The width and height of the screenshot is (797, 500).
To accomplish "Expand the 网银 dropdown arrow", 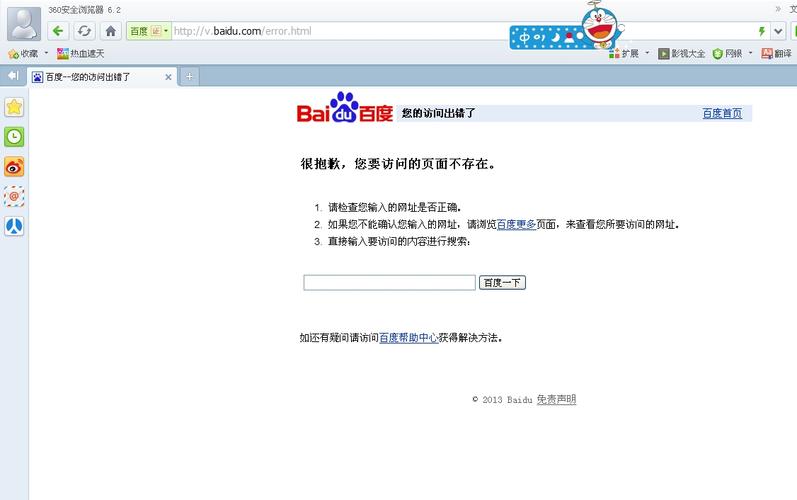I will click(750, 53).
